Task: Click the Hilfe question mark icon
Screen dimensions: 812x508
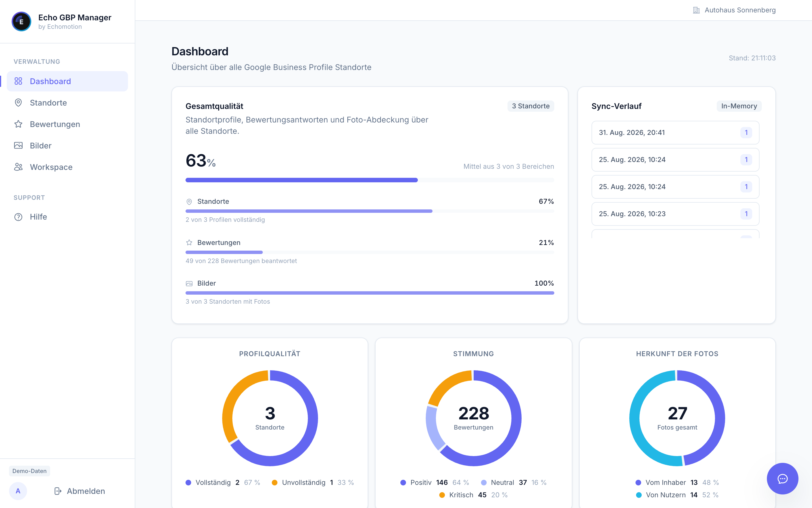Action: click(18, 217)
